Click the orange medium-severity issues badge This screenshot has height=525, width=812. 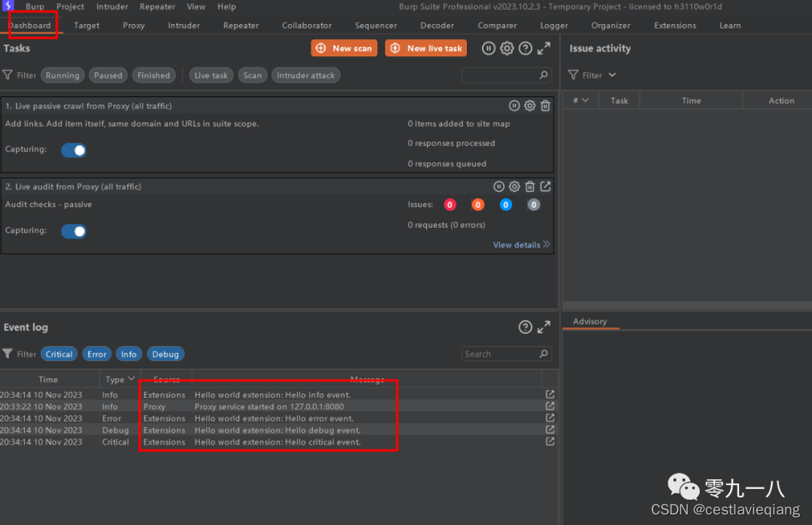pyautogui.click(x=478, y=205)
